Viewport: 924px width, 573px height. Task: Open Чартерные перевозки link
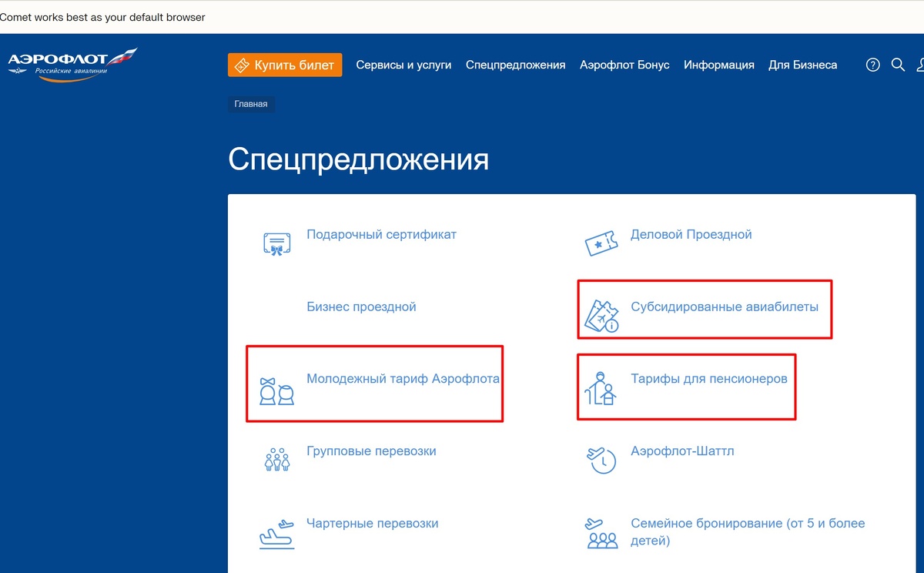pos(373,524)
